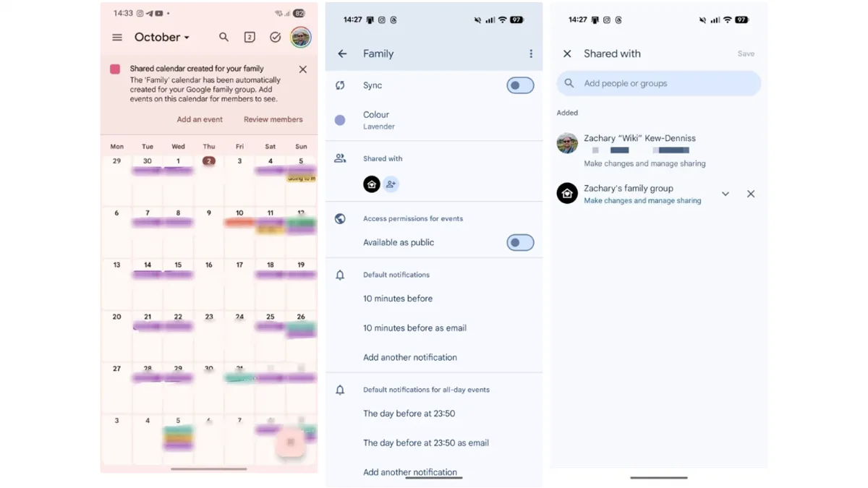Screen dimensions: 868x488
Task: Expand the October month dropdown
Action: [162, 38]
